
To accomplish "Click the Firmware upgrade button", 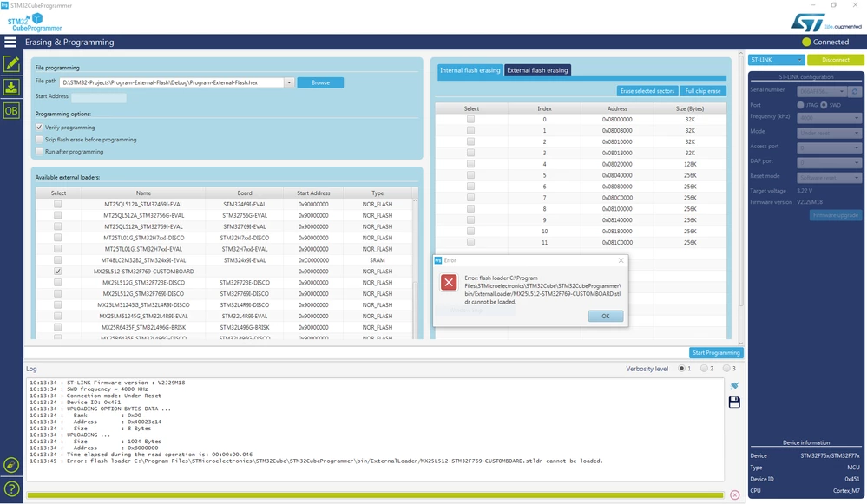I will (x=836, y=215).
